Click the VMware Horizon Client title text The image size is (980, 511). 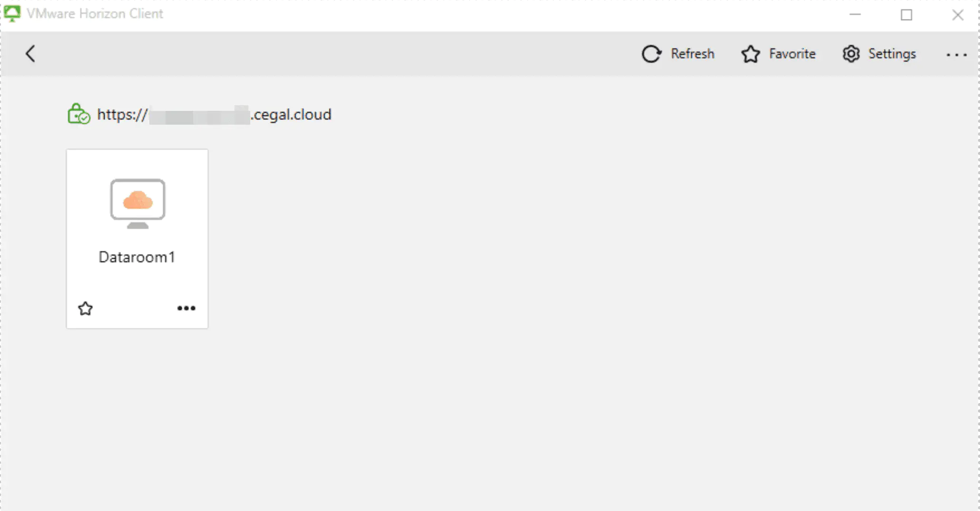pos(95,14)
